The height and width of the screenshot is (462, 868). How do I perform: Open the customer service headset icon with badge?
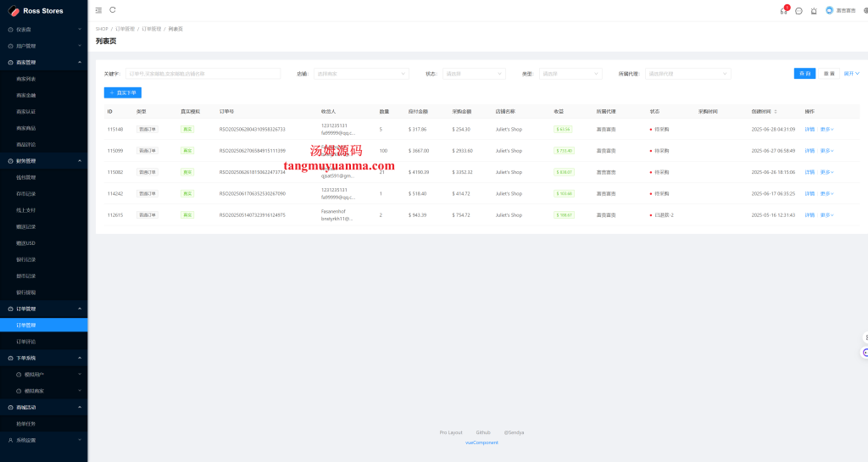(x=784, y=10)
